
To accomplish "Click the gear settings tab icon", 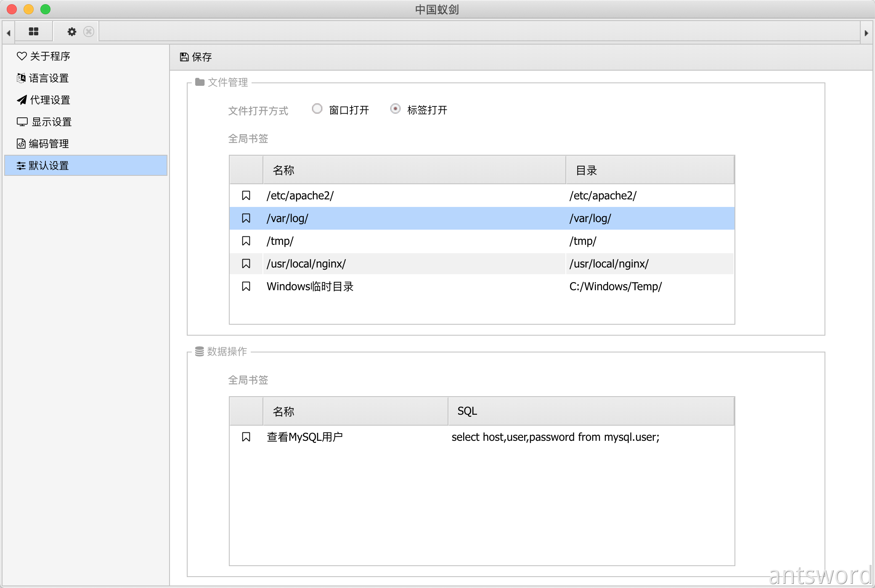I will [x=72, y=32].
